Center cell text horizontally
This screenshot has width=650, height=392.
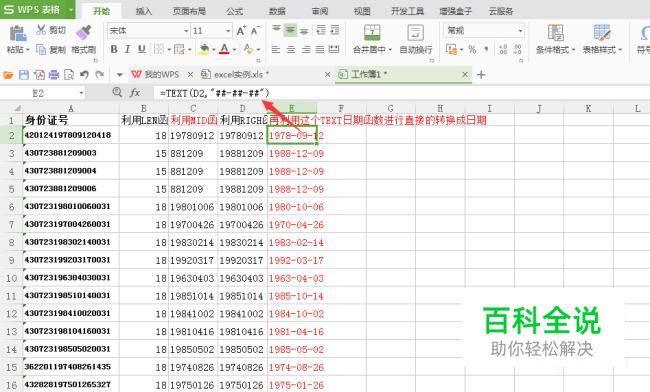291,50
